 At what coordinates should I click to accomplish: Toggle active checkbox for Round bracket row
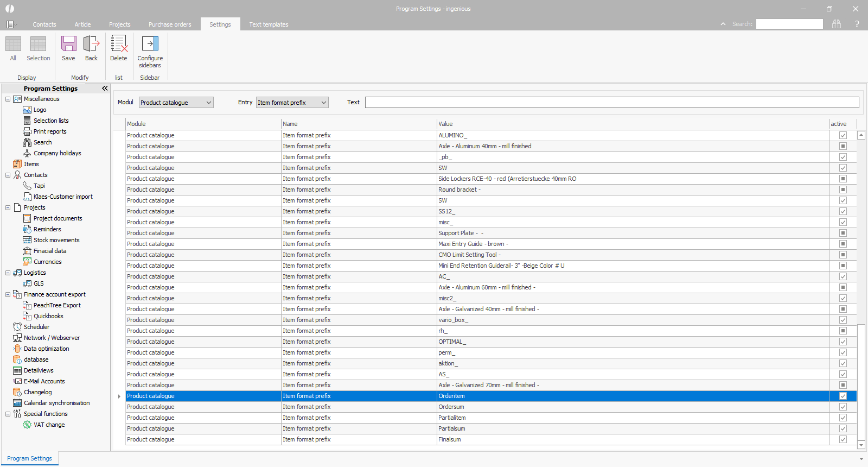pos(843,190)
